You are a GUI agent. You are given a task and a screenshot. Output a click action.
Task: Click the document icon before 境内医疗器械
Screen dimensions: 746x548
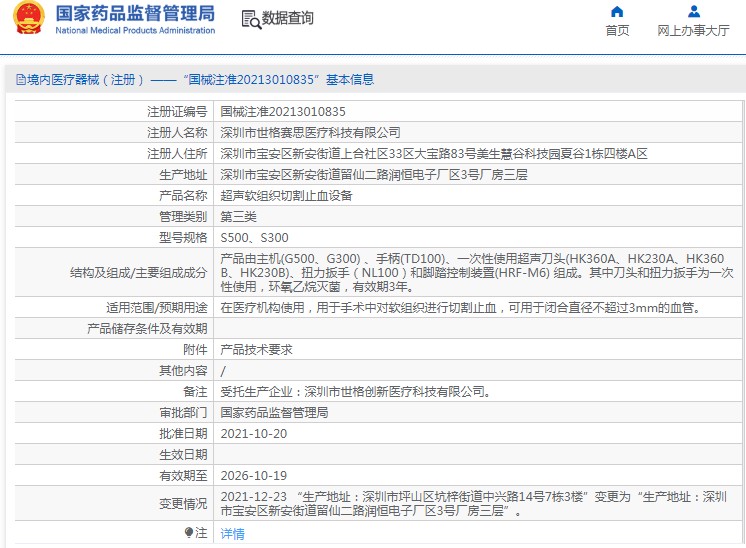point(21,79)
